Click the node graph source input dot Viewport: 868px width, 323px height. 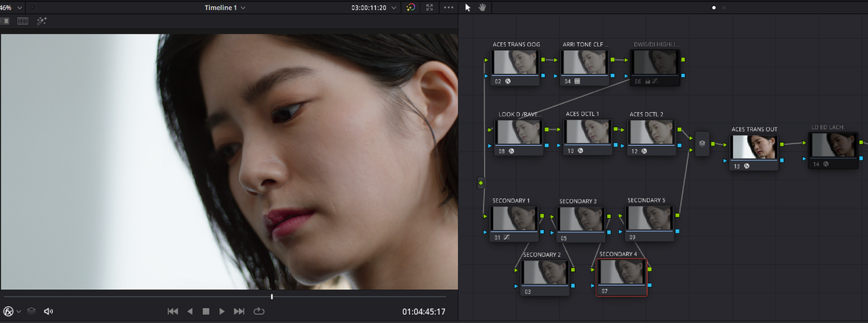click(x=481, y=183)
